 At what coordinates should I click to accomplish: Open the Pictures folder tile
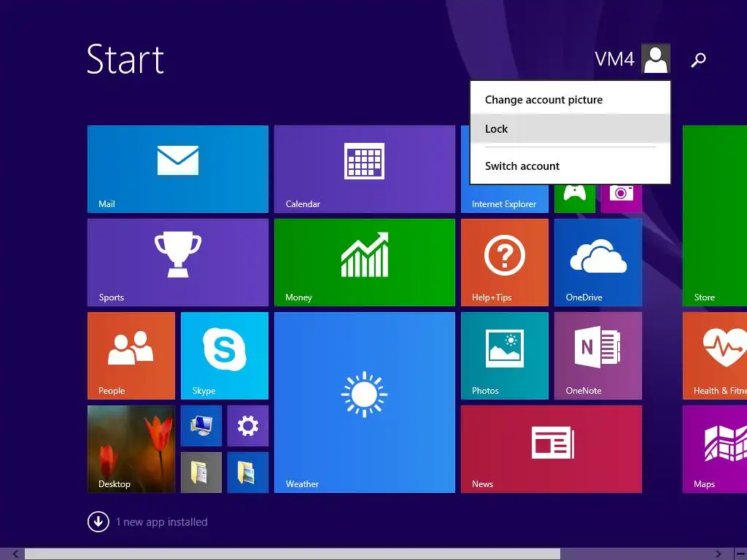[x=248, y=472]
